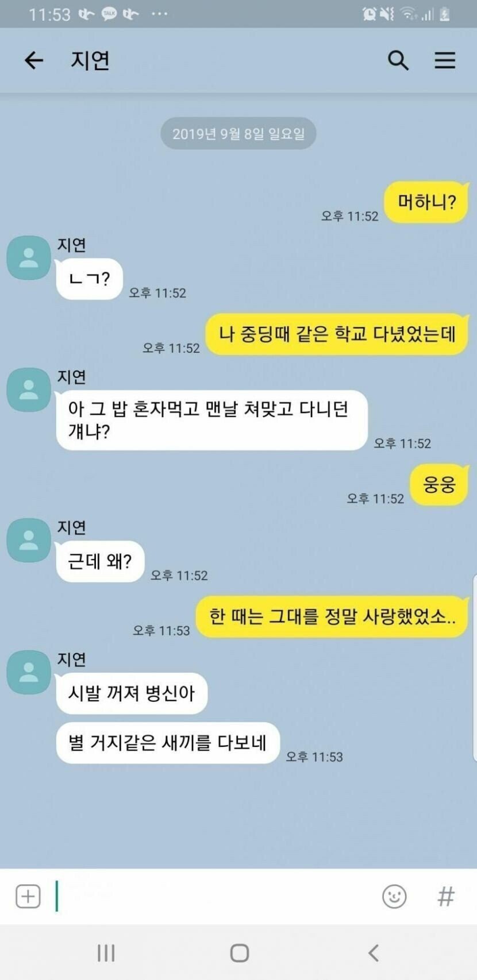477x980 pixels.
Task: Tap the 2019년 9월 8일 date label
Action: pos(238,134)
